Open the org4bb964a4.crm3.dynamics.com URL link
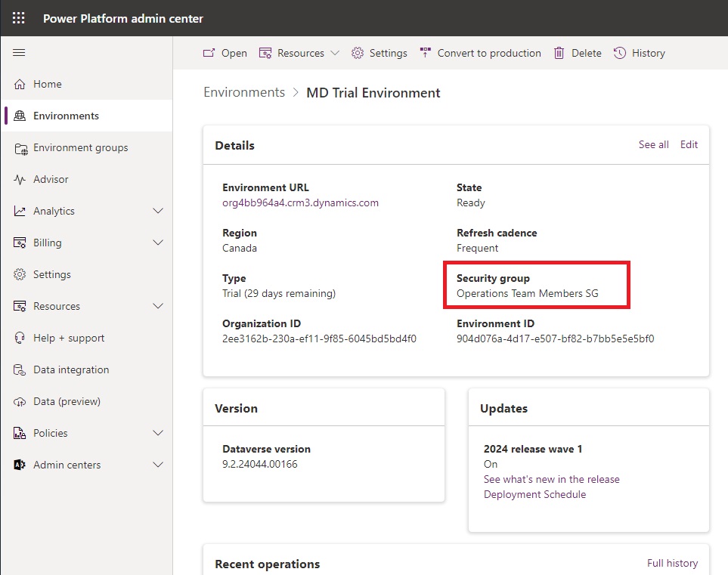Image resolution: width=728 pixels, height=575 pixels. pyautogui.click(x=300, y=202)
